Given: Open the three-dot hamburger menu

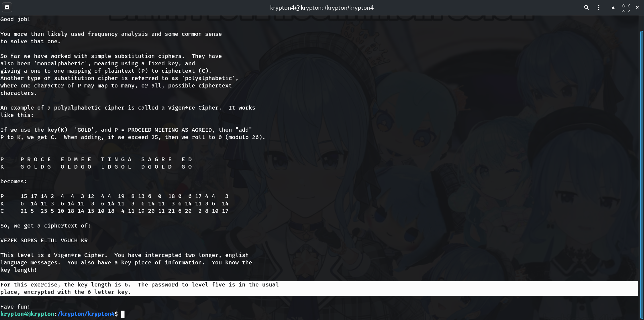Looking at the screenshot, I should point(599,7).
